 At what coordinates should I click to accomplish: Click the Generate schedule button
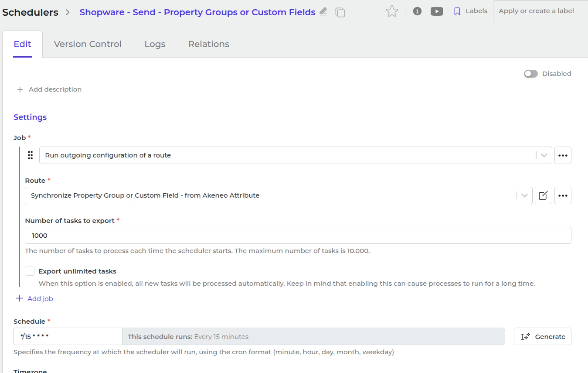pyautogui.click(x=542, y=336)
